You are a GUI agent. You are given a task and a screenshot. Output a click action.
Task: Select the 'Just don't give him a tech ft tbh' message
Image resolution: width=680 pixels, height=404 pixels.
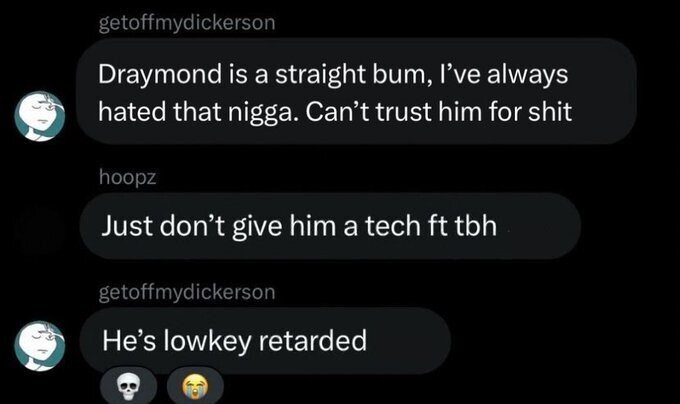click(330, 226)
